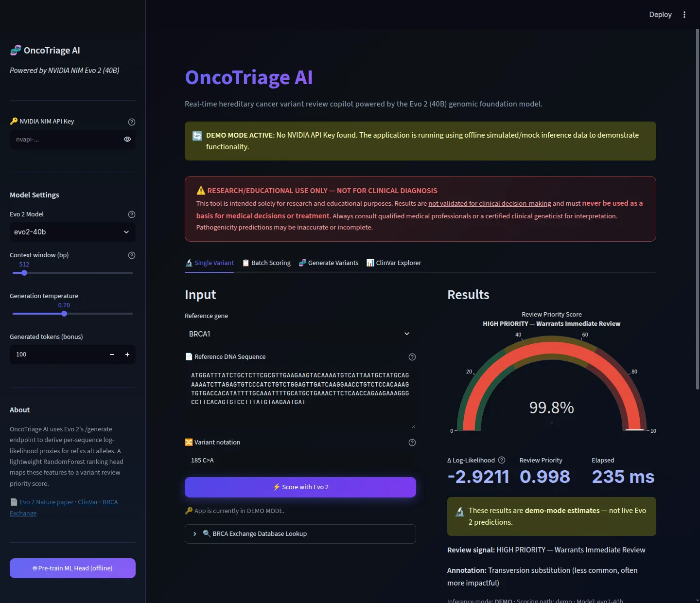Image resolution: width=700 pixels, height=603 pixels.
Task: Click help icon beside Δ Log-Likelihood
Action: tap(502, 460)
